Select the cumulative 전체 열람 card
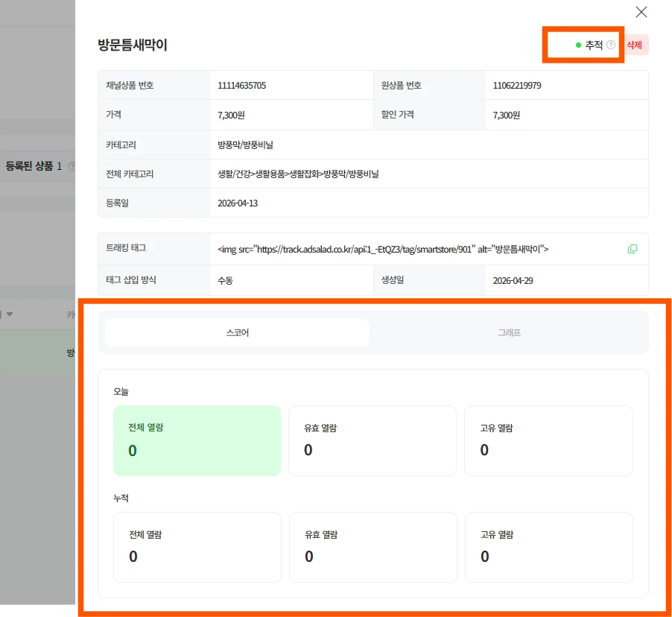The width and height of the screenshot is (672, 617). pyautogui.click(x=197, y=547)
